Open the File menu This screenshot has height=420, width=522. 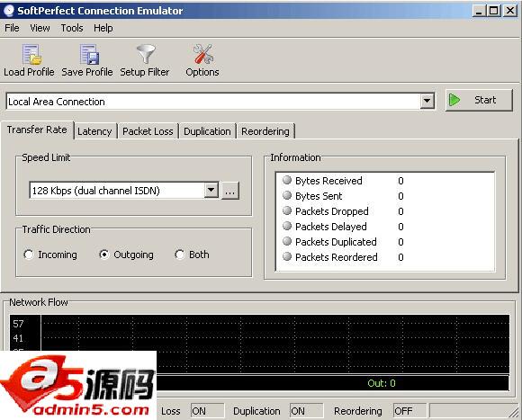coord(12,28)
